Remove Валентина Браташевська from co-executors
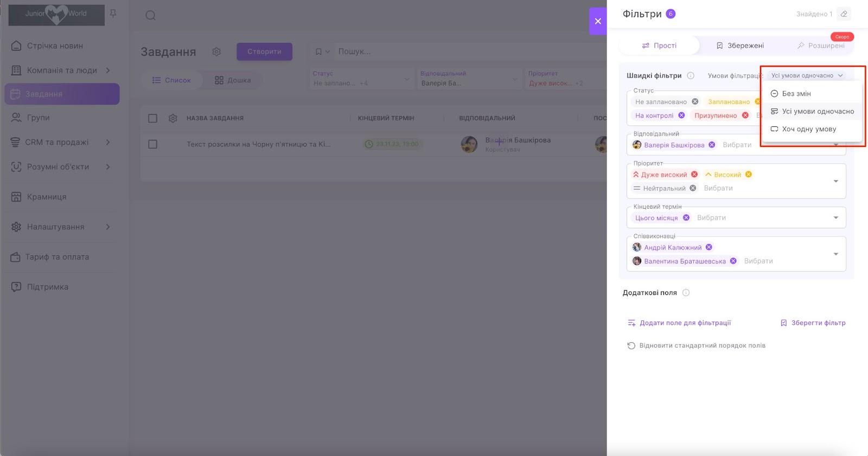Screen dimensions: 868x456 [733, 261]
